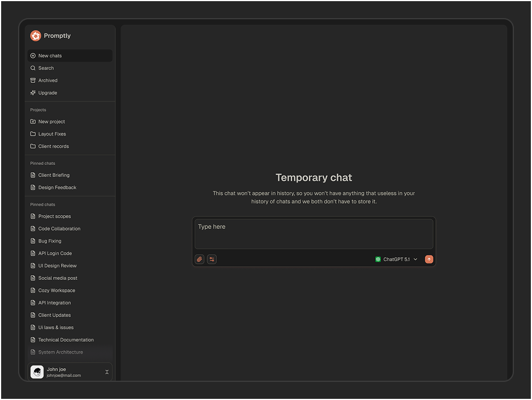Open the Client Briefing pinned chat
The width and height of the screenshot is (532, 400).
pos(70,175)
